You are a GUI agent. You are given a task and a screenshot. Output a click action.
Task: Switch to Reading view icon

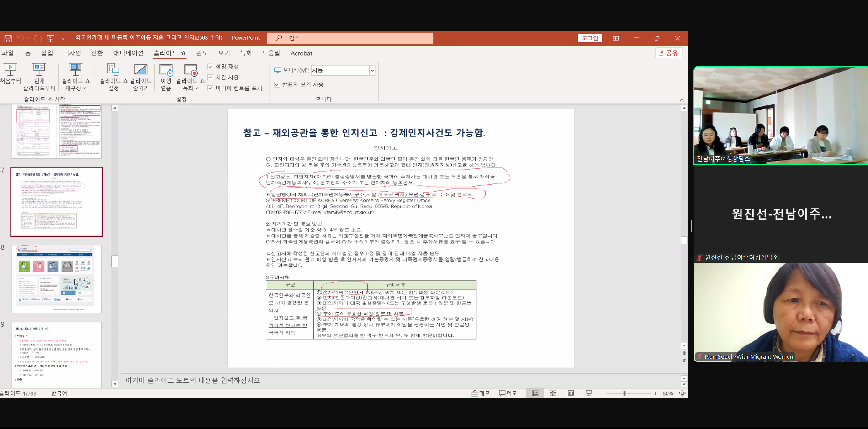click(571, 393)
